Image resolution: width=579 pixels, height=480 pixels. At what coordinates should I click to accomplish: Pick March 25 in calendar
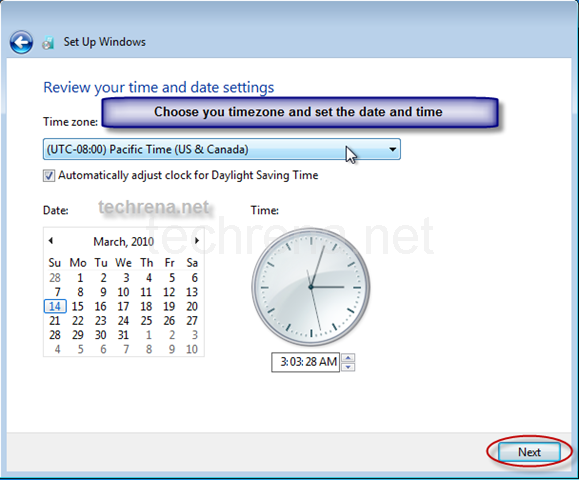coord(146,320)
